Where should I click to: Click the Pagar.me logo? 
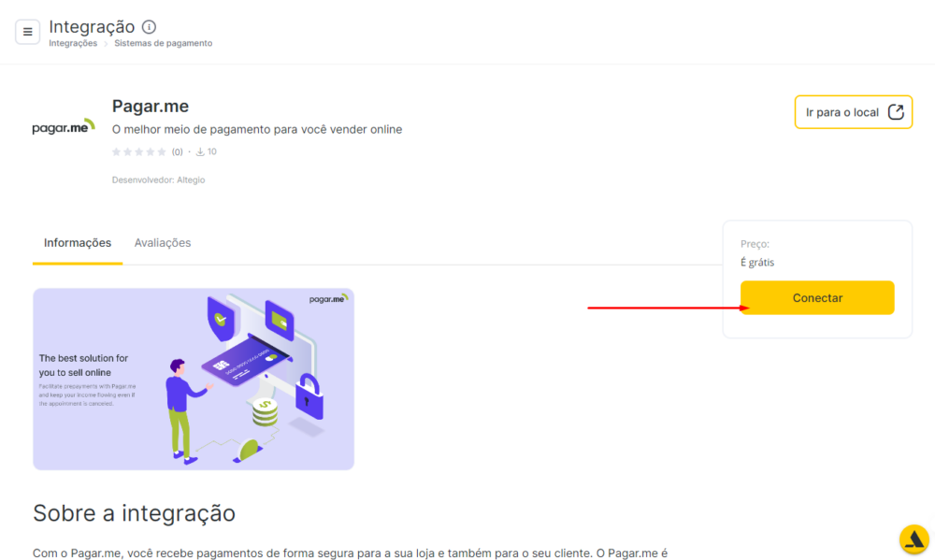pos(64,126)
